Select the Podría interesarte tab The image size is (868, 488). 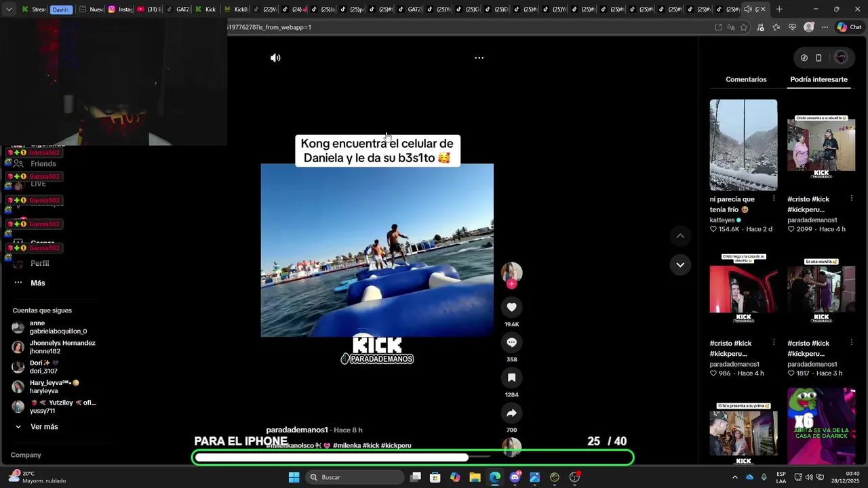coord(818,79)
